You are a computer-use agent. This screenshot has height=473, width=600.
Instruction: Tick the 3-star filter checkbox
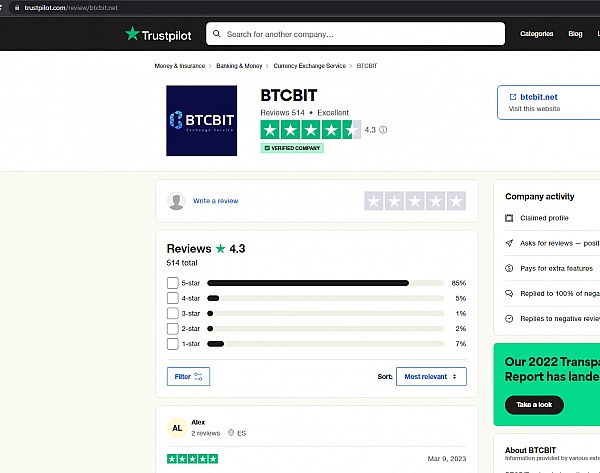coord(173,314)
